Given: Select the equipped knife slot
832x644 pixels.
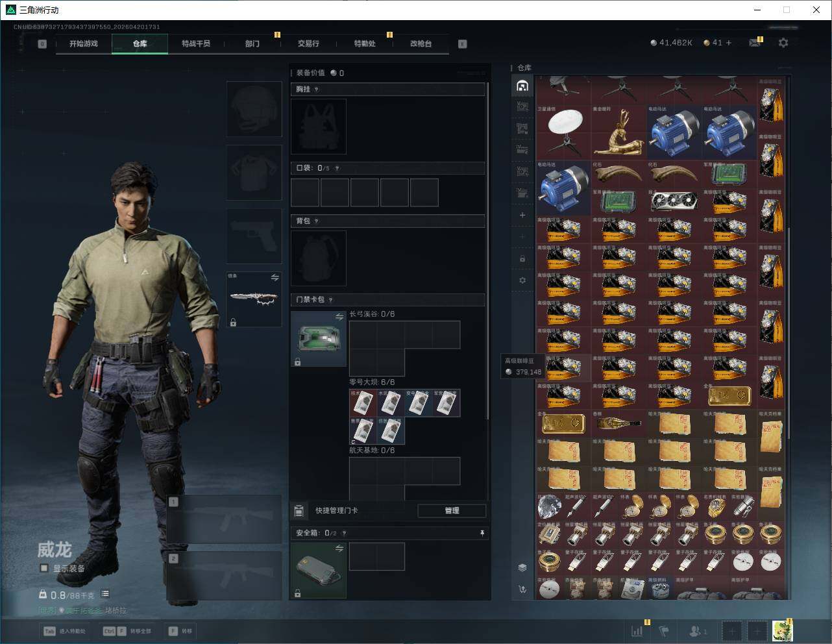Looking at the screenshot, I should click(x=254, y=300).
